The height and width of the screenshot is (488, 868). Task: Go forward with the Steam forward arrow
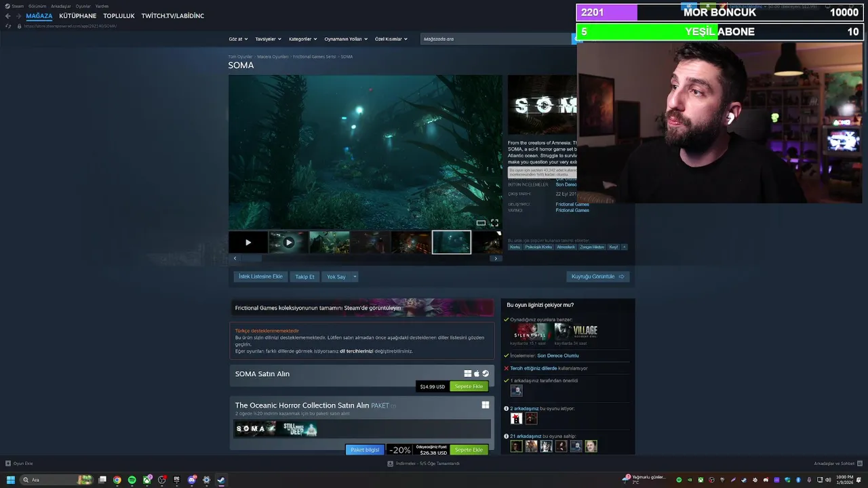point(18,16)
